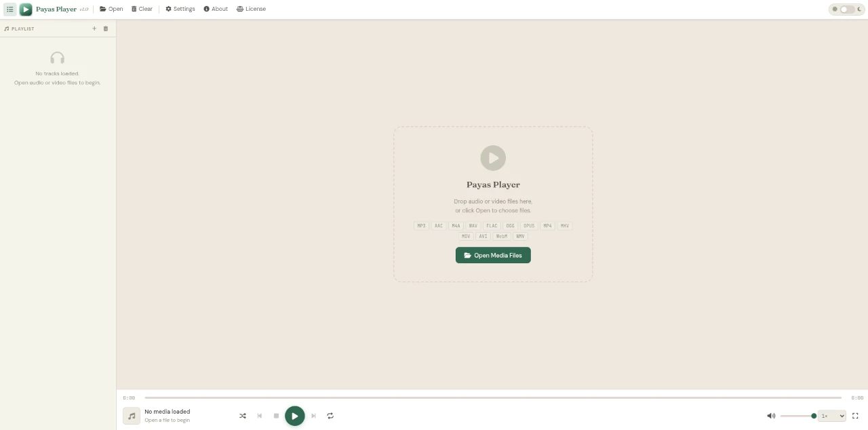Toggle repeat mode
Image resolution: width=868 pixels, height=430 pixels.
[330, 416]
